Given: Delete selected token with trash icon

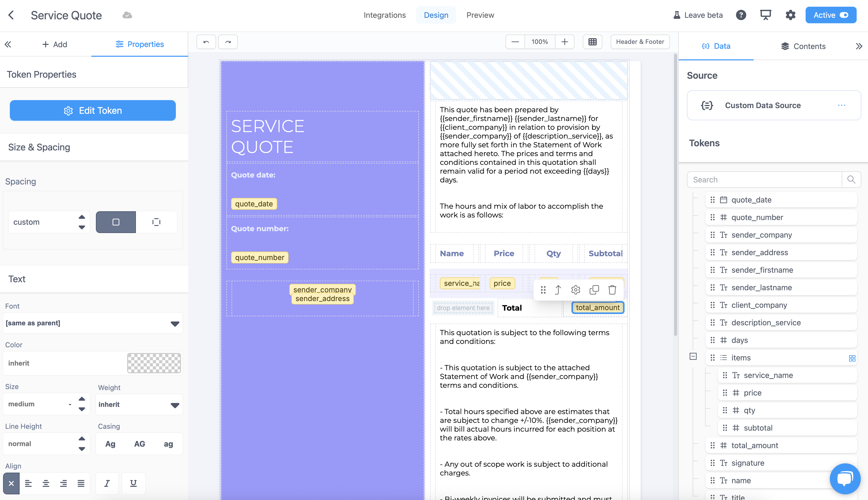Looking at the screenshot, I should 612,290.
